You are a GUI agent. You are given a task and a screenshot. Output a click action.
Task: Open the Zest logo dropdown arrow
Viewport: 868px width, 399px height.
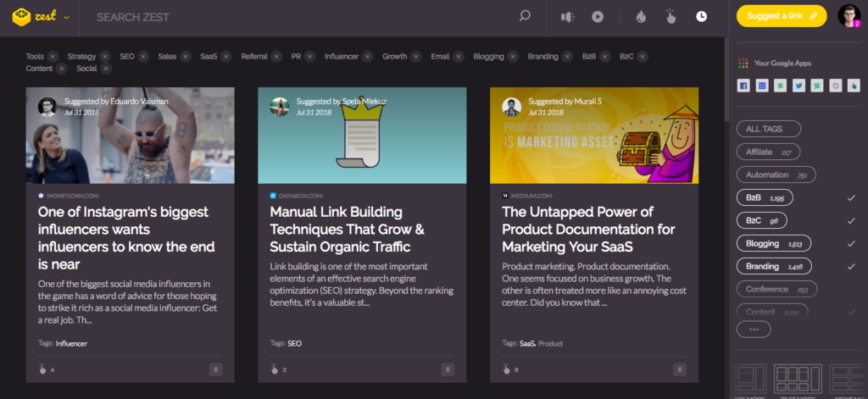(66, 17)
